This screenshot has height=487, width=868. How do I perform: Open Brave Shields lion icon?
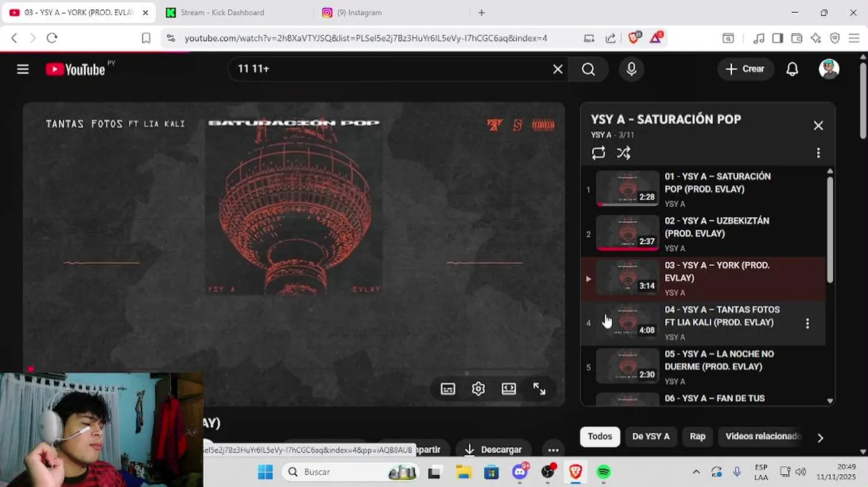pyautogui.click(x=634, y=38)
